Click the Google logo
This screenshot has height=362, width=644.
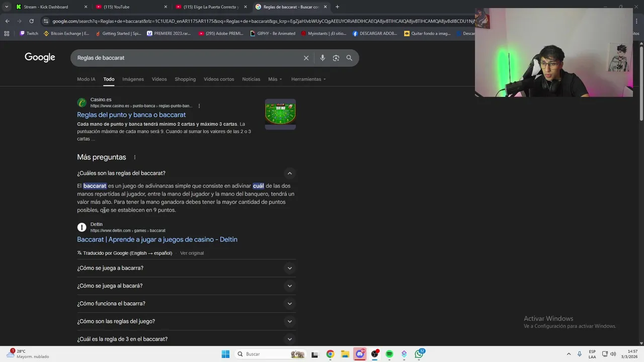40,57
